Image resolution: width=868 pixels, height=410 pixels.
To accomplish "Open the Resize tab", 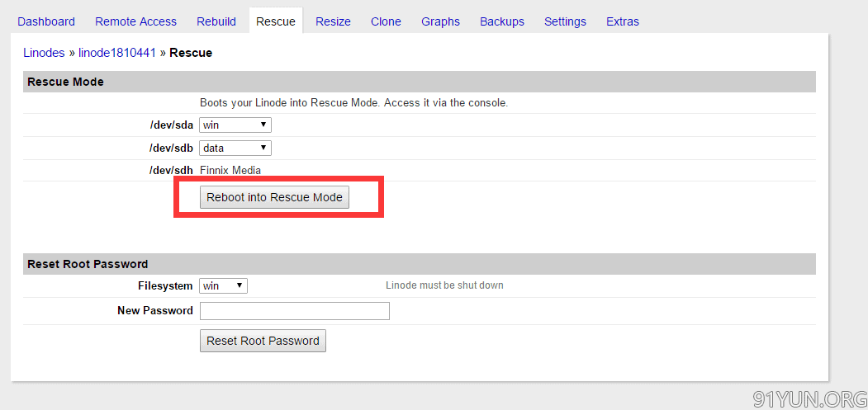I will tap(334, 21).
